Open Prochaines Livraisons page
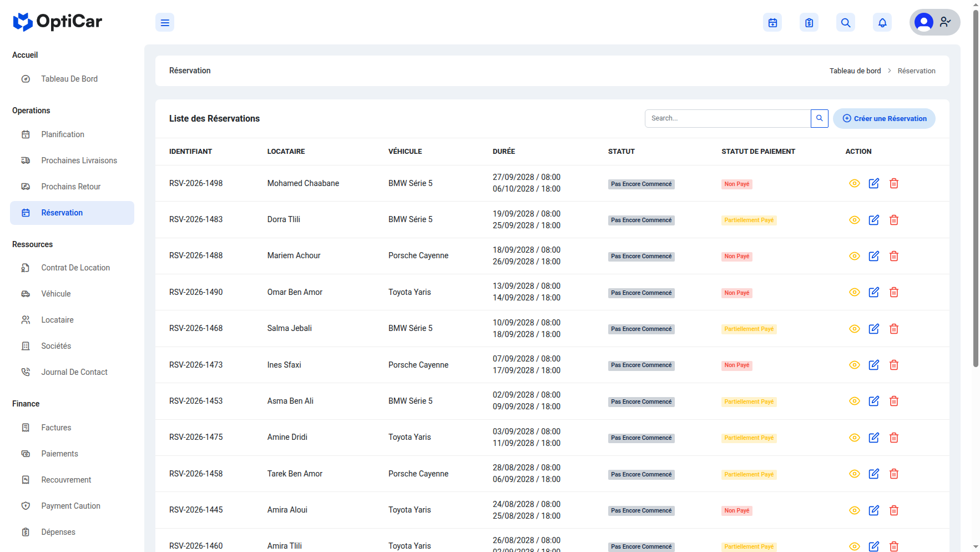This screenshot has height=552, width=980. 72,160
